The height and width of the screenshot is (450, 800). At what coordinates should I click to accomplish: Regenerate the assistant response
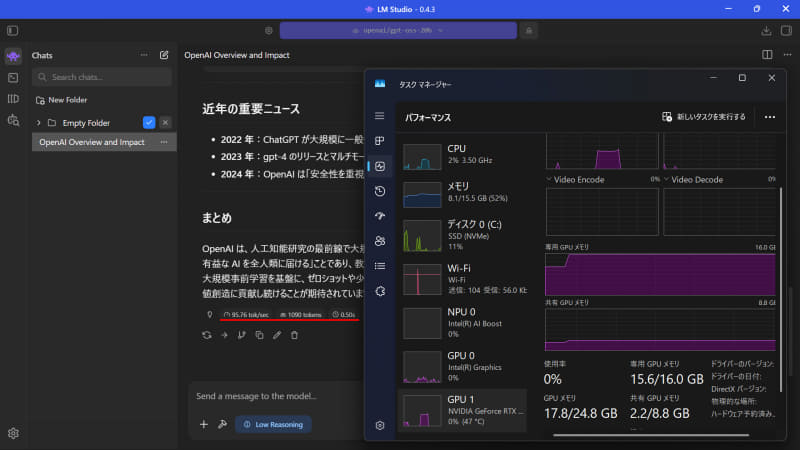tap(207, 335)
